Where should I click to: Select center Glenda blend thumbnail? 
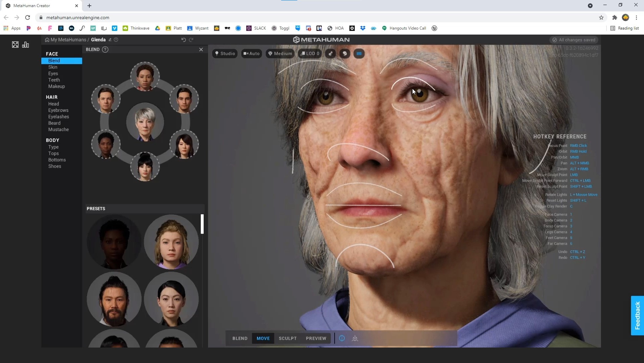coord(145,122)
